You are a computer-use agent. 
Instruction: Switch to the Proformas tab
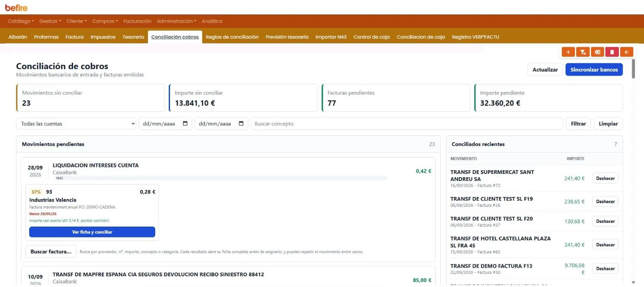(x=46, y=37)
